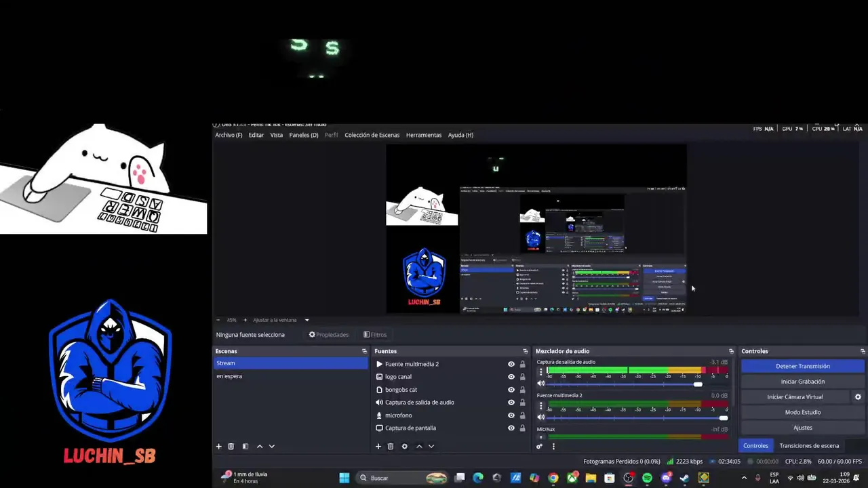The image size is (868, 488).
Task: Move source down arrow in Fuentes
Action: point(431,447)
